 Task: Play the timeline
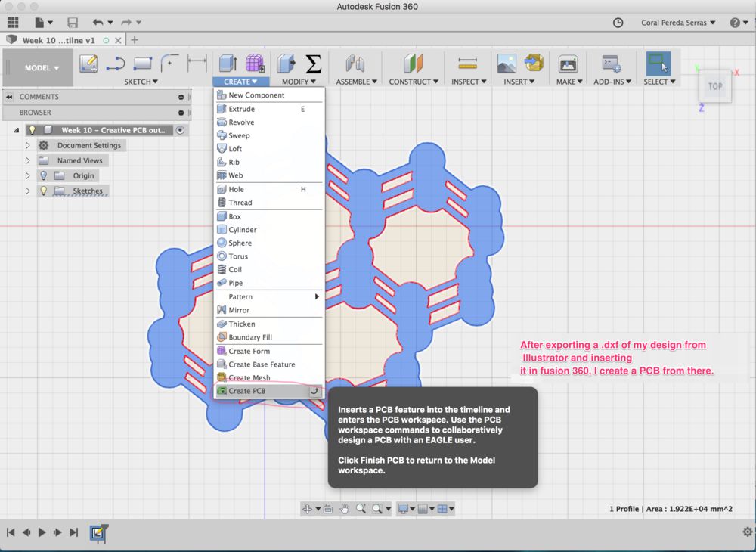click(42, 532)
